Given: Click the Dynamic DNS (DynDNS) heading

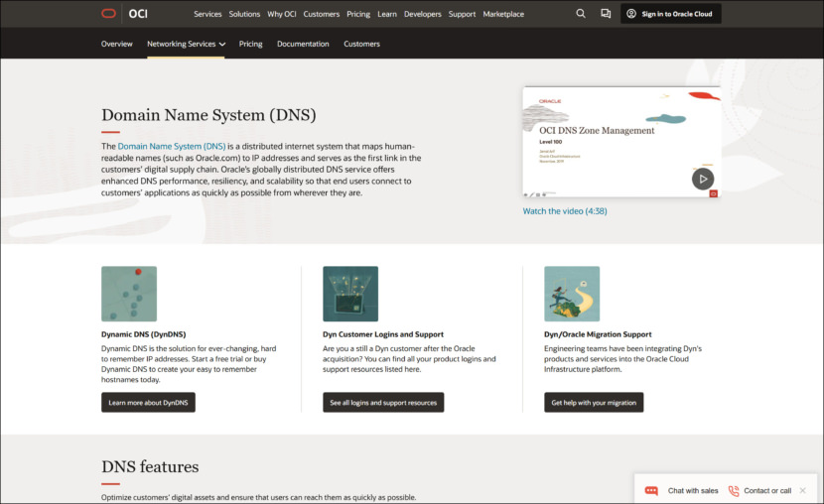Looking at the screenshot, I should 144,334.
